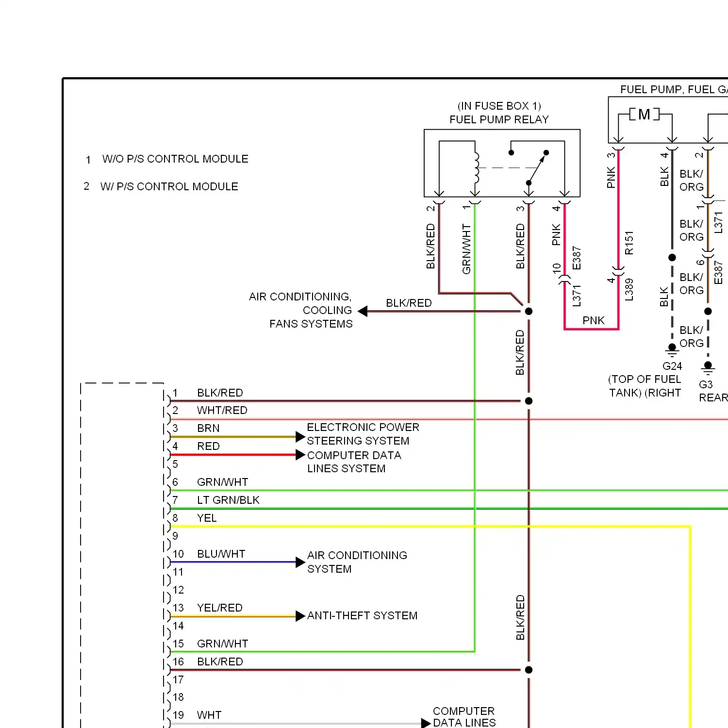
Task: Click the GRN/WHT vertical label under relay pin 1
Action: [466, 249]
